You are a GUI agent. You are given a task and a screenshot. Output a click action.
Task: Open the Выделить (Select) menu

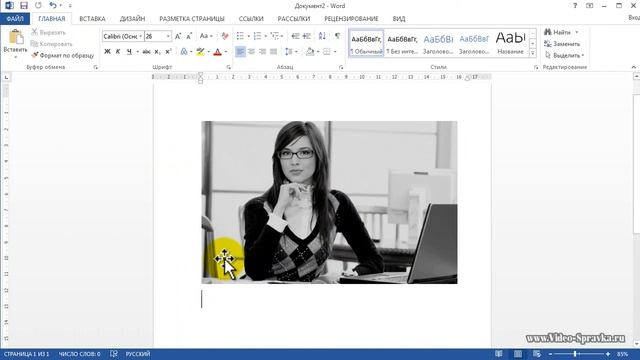(564, 55)
